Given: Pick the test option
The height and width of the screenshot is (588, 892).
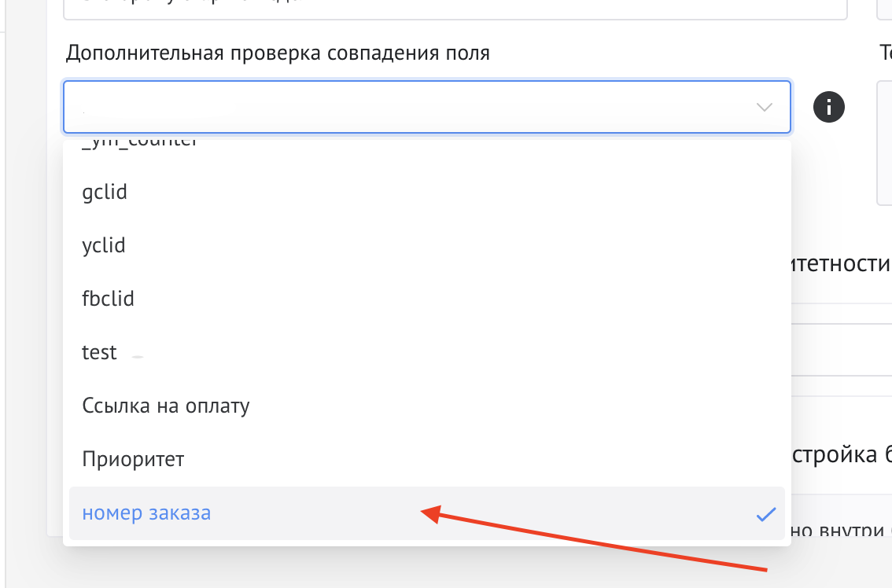Looking at the screenshot, I should [100, 353].
